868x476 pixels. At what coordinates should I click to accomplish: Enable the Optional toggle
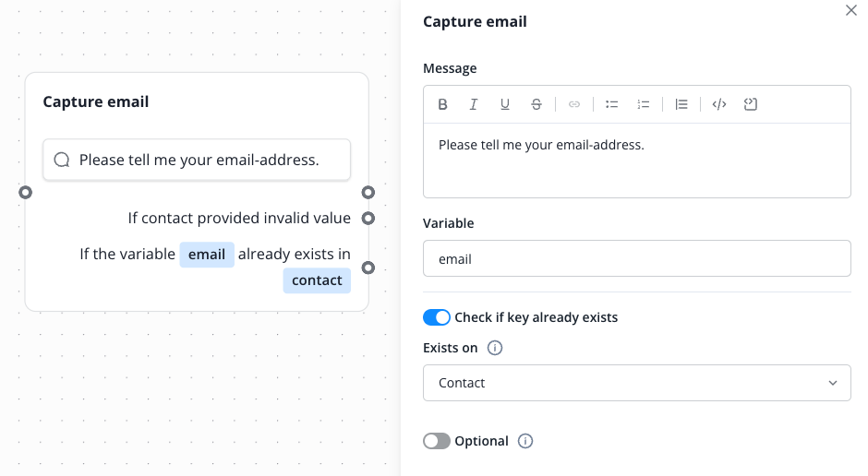click(x=437, y=441)
